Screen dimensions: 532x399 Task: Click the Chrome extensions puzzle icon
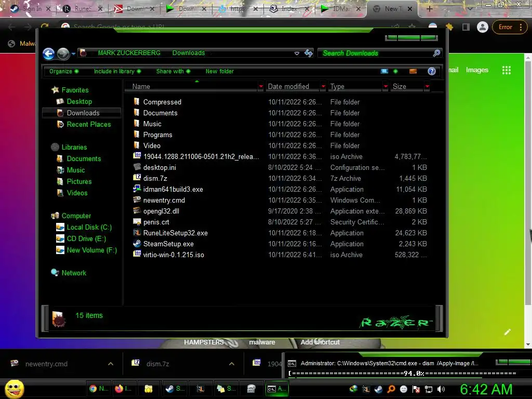pos(449,27)
